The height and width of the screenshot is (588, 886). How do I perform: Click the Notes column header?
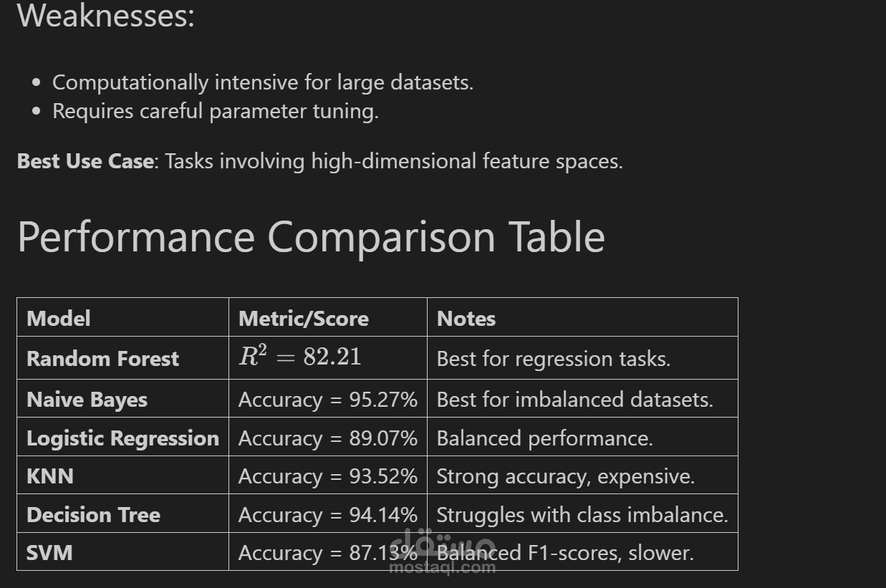coord(466,319)
